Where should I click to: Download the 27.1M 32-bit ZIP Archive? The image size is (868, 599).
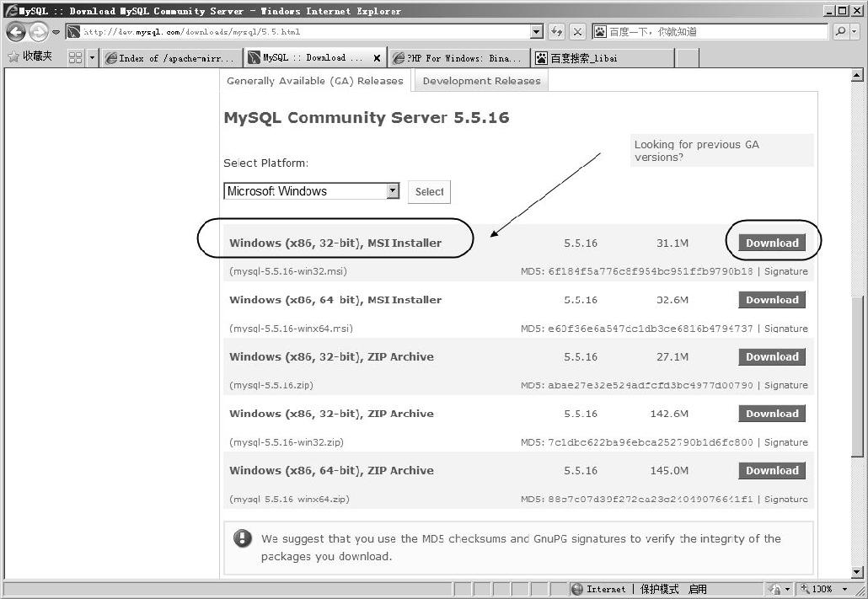point(772,356)
